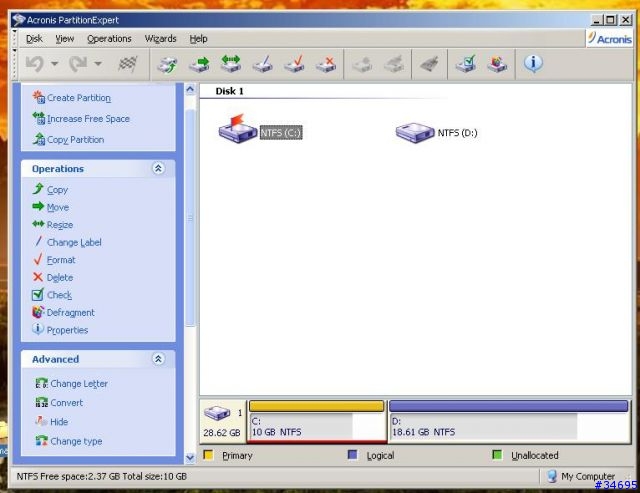Click the Disk 1 icon in disk map
This screenshot has width=640, height=493.
(x=217, y=413)
